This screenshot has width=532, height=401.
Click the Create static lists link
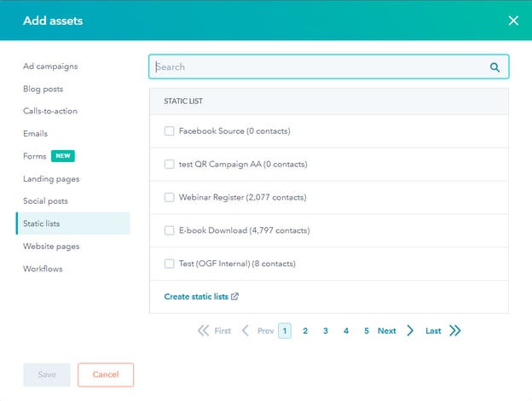point(196,297)
